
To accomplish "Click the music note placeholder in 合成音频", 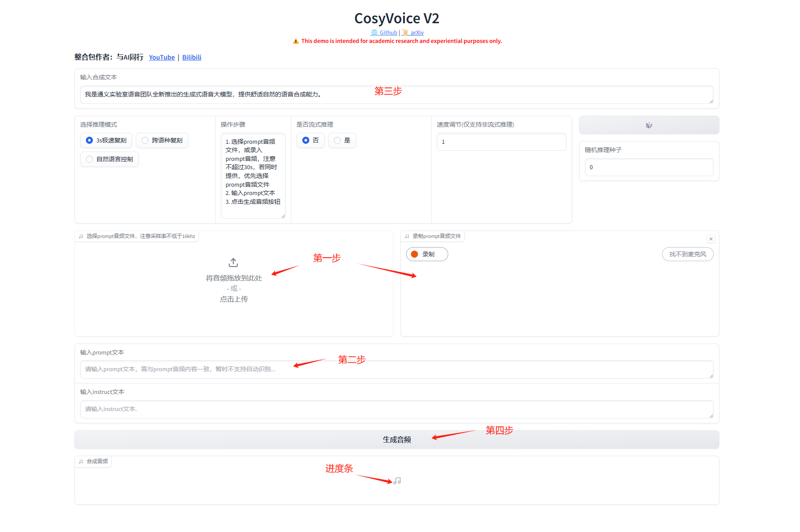I will 397,481.
